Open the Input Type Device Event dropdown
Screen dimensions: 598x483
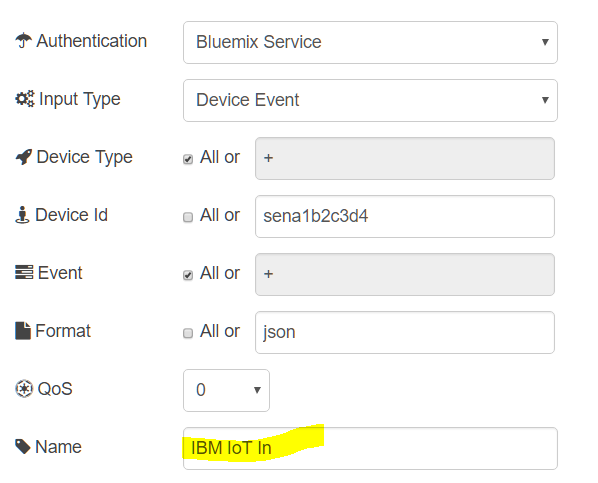(370, 100)
